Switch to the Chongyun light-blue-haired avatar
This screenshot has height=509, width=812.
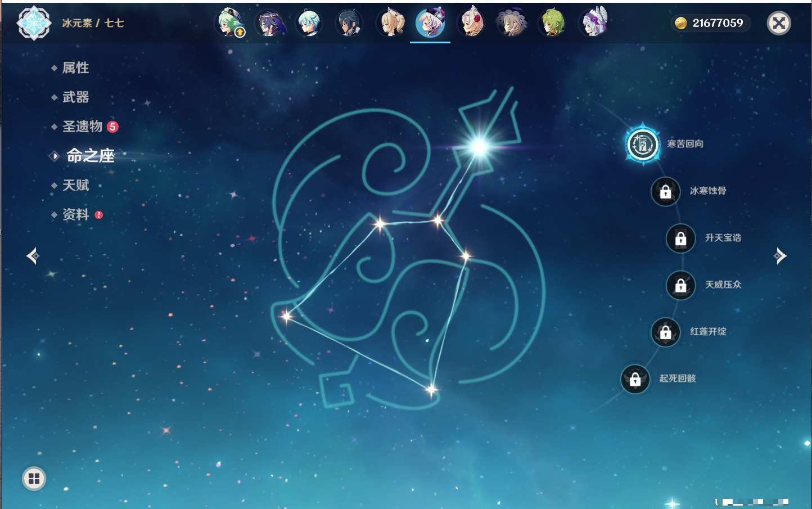click(x=308, y=23)
